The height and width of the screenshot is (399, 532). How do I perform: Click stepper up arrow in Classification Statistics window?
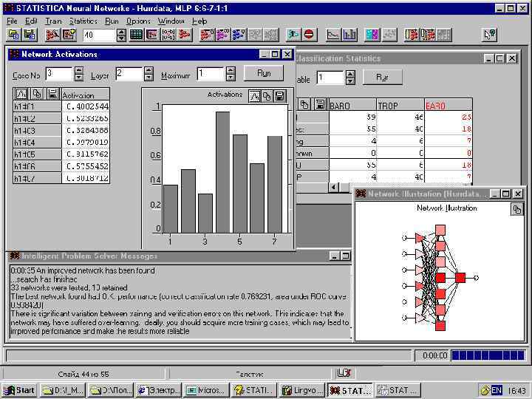pos(350,74)
